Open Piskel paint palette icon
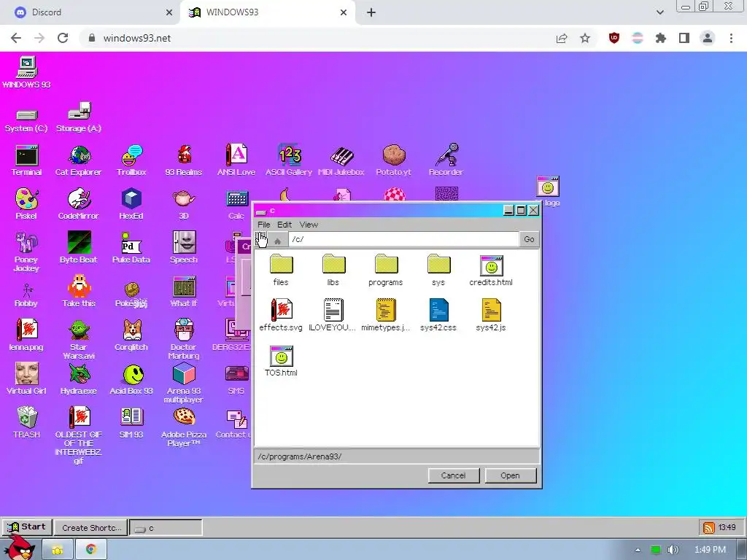 [27, 204]
